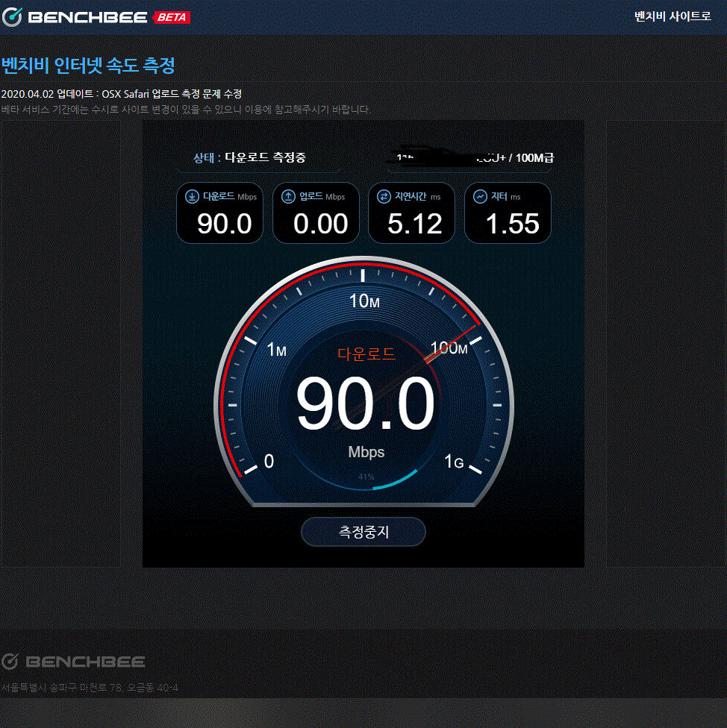This screenshot has width=727, height=728.
Task: Select the jitter 1.55 ms box
Action: [x=508, y=213]
